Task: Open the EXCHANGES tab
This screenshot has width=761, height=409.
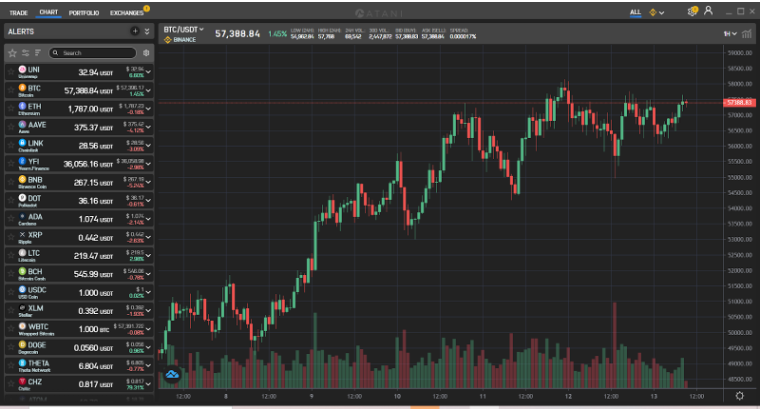Action: coord(126,13)
